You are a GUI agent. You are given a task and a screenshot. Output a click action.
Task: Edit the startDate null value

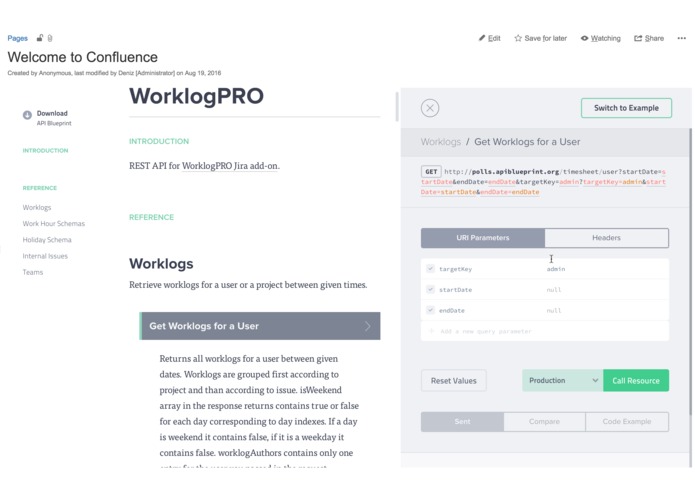pos(554,290)
